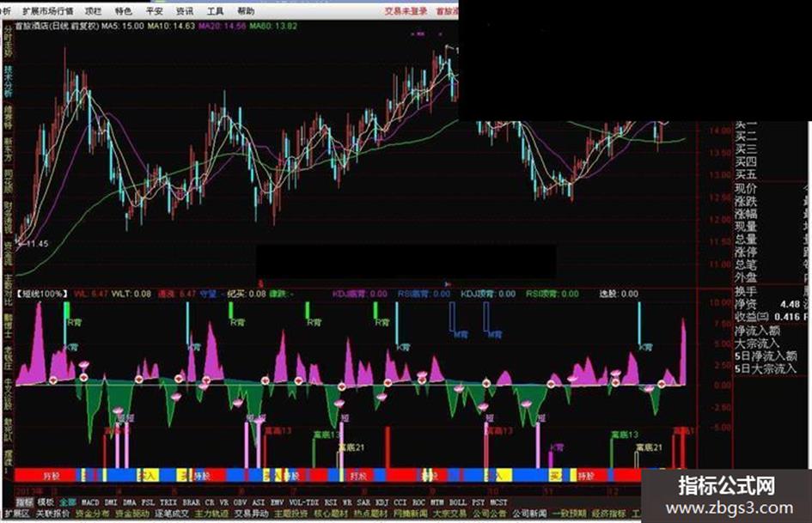The height and width of the screenshot is (523, 812).
Task: Open the 工具 menu
Action: tap(215, 11)
